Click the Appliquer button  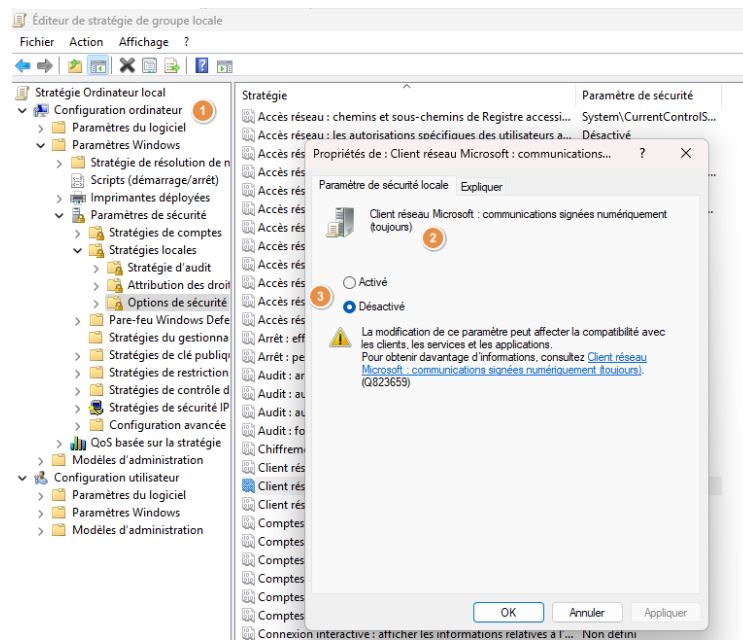tap(665, 613)
